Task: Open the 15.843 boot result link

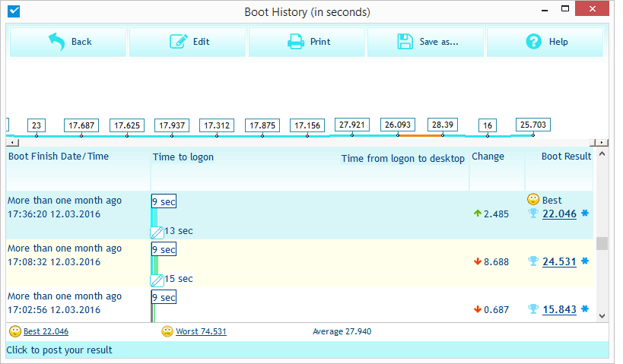Action: [x=559, y=309]
